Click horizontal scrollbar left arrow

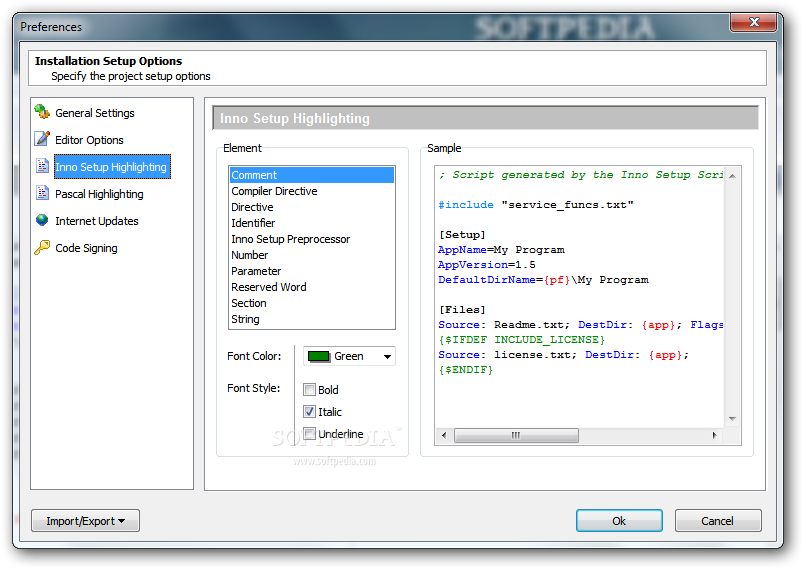(x=444, y=435)
